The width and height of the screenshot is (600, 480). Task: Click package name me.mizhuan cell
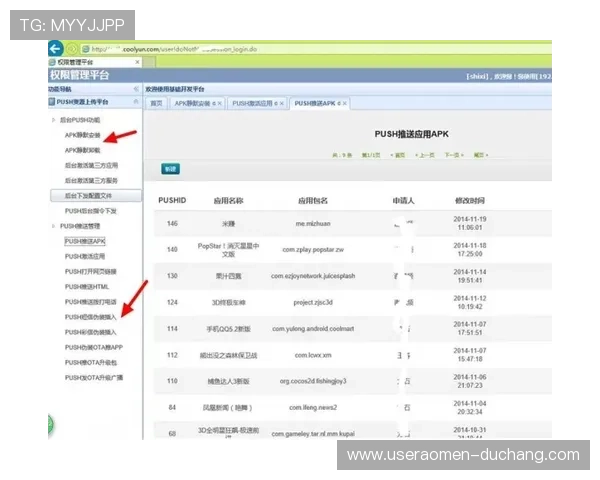313,224
